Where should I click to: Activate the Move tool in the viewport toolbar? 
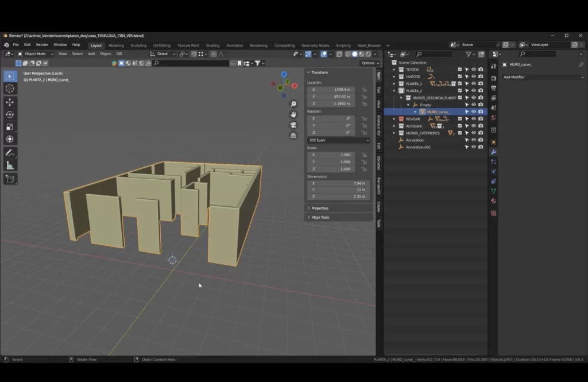coord(9,101)
